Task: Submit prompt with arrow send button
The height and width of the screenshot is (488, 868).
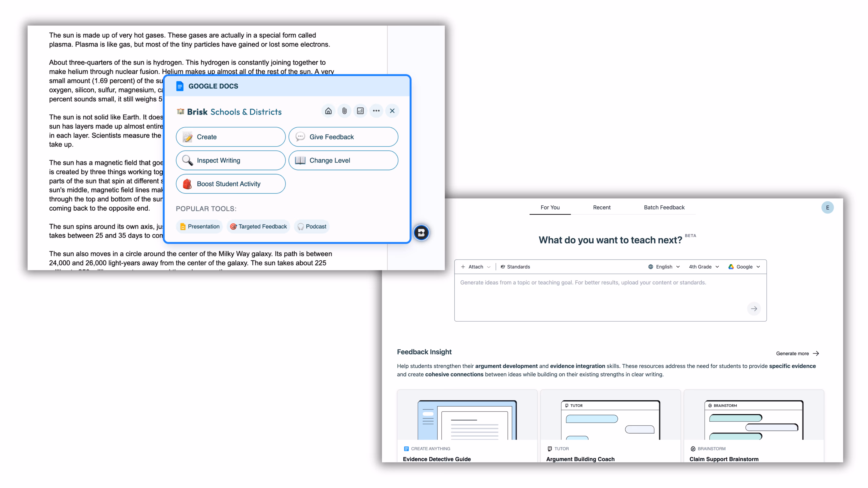Action: [754, 308]
